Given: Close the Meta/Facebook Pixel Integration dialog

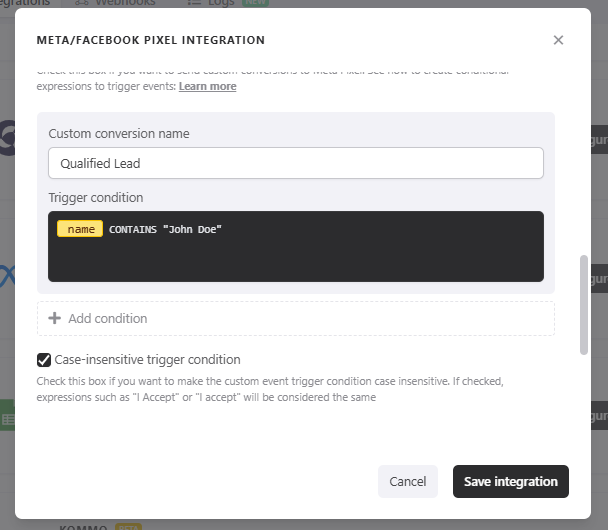Looking at the screenshot, I should click(x=558, y=40).
